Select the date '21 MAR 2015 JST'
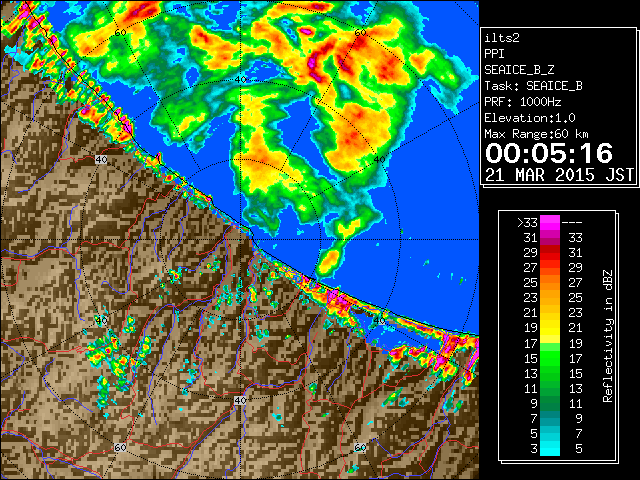 [x=560, y=175]
